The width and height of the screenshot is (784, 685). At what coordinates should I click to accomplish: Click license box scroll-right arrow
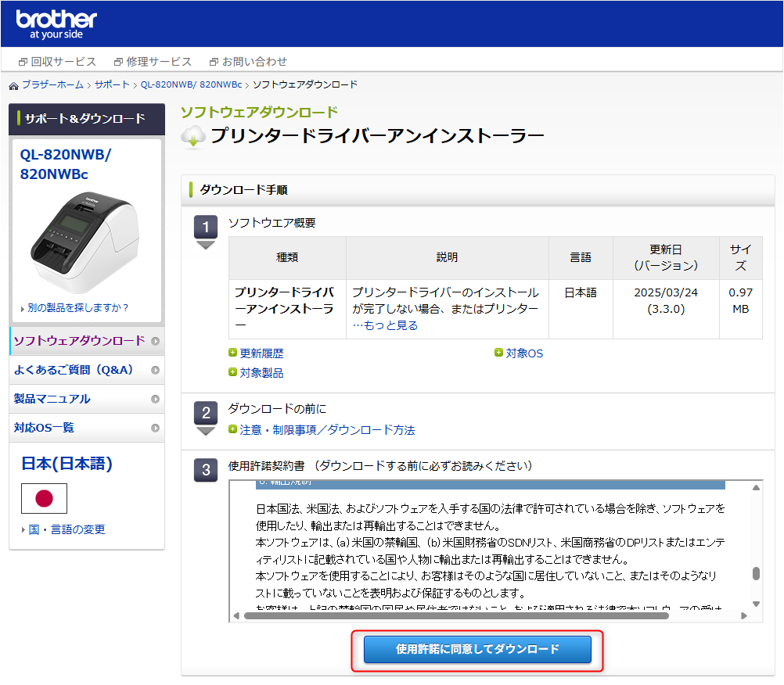[744, 616]
